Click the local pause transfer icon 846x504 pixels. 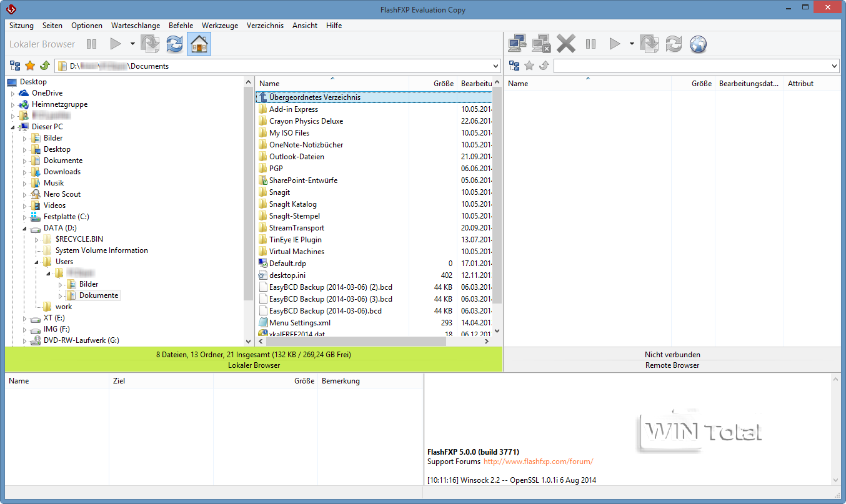[92, 44]
